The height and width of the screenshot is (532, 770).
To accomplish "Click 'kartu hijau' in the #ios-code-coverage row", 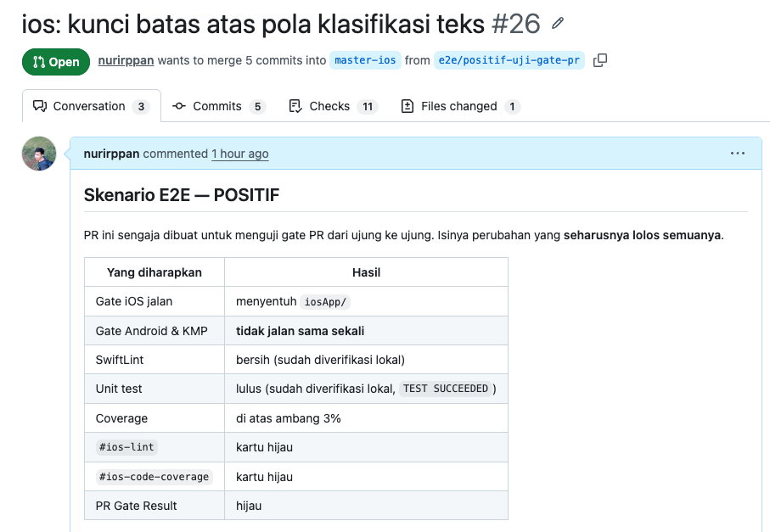I will [x=264, y=477].
